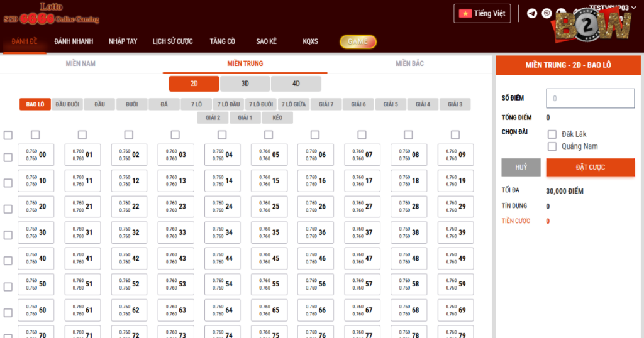644x338 pixels.
Task: Switch to the MIỀN BẮC tab
Action: pos(409,63)
